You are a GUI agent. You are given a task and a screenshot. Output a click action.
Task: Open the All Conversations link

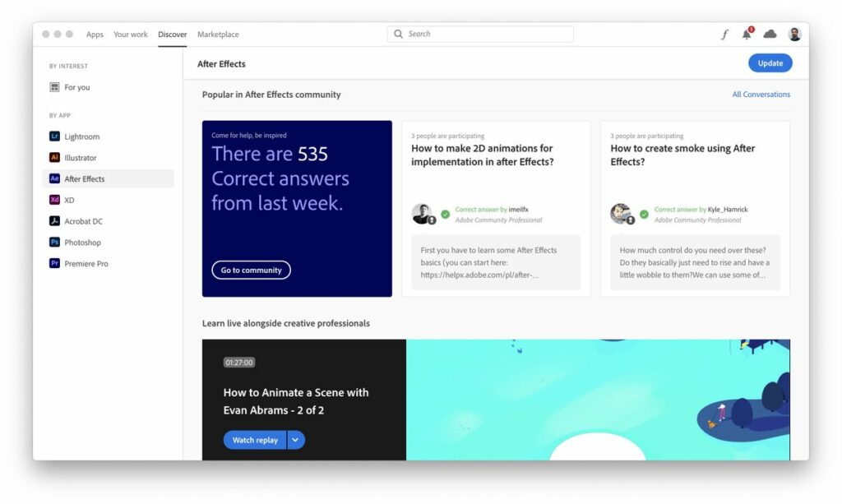(x=761, y=95)
